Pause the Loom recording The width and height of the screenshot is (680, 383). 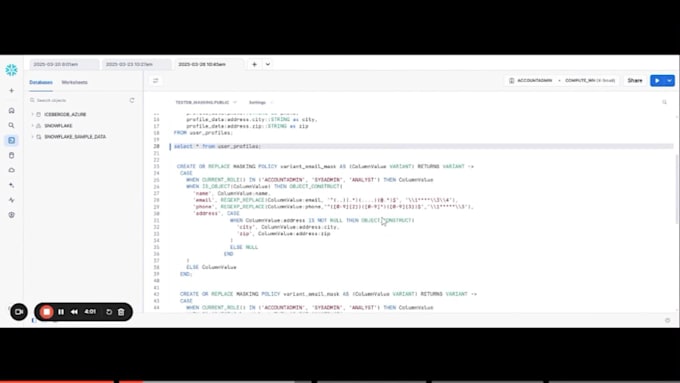61,312
